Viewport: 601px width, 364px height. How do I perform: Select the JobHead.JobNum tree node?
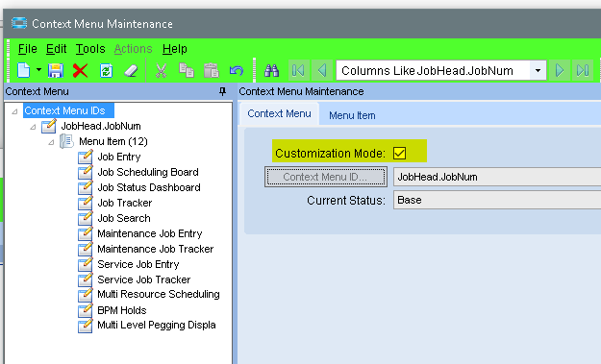[x=101, y=126]
